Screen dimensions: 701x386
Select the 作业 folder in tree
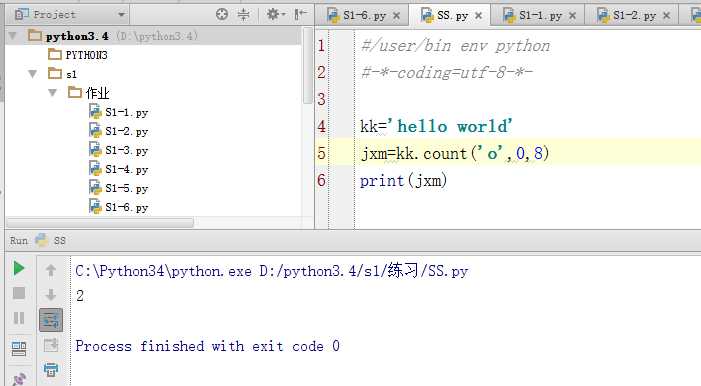[x=89, y=93]
